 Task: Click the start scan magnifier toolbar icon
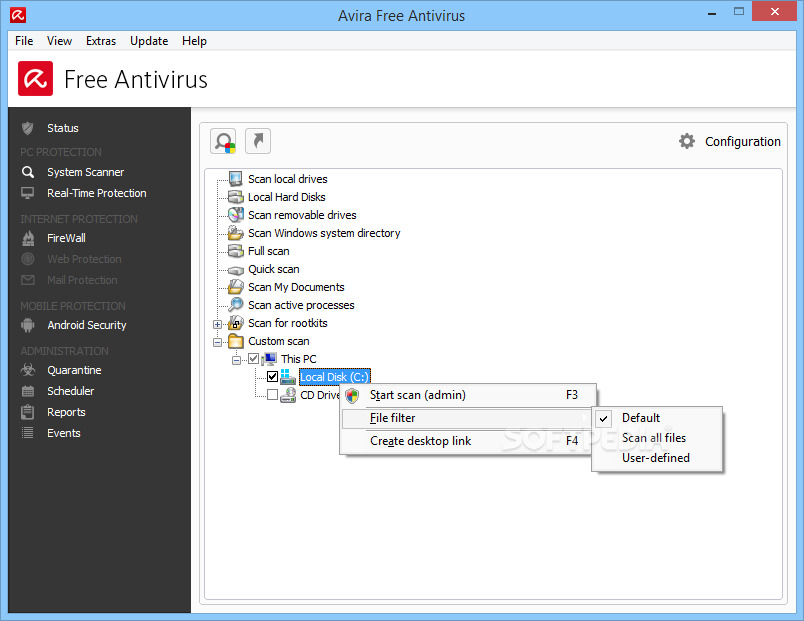click(x=223, y=141)
